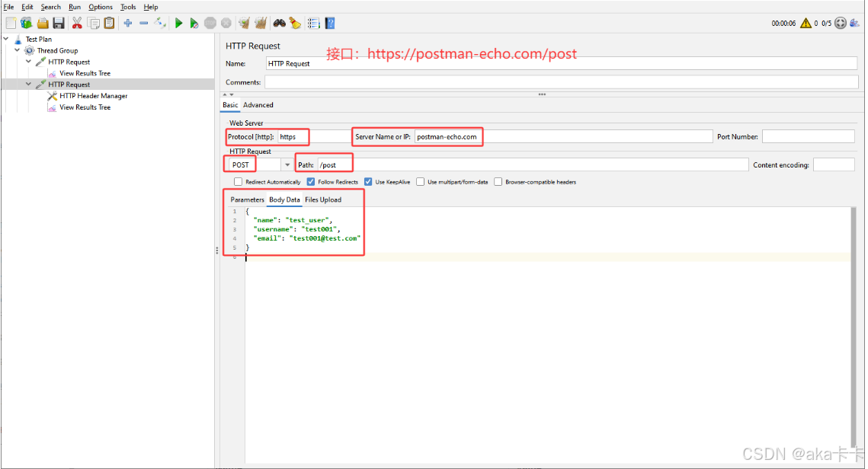Click the Comments input field
The width and height of the screenshot is (868, 469).
click(562, 82)
